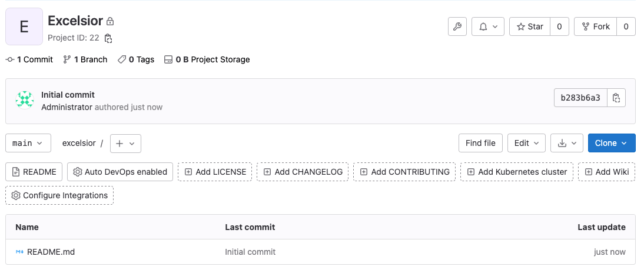644x273 pixels.
Task: Click the wrench admin icon button
Action: [457, 26]
